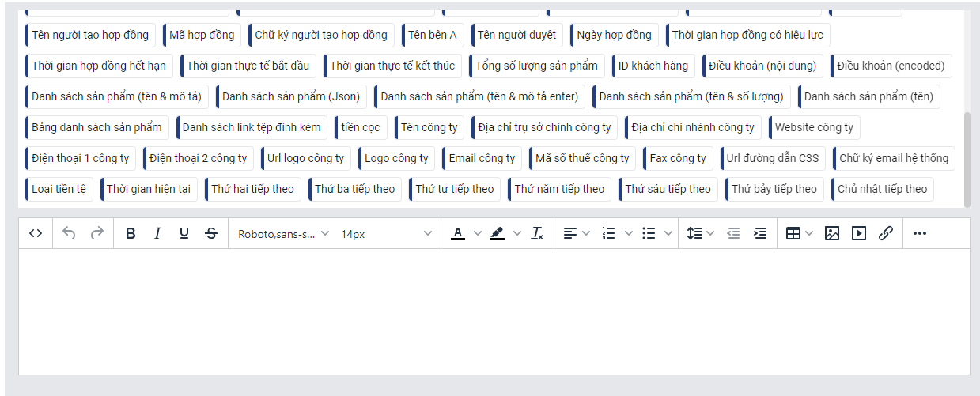Screen dimensions: 980x396
Task: Insert a media video
Action: pyautogui.click(x=858, y=233)
